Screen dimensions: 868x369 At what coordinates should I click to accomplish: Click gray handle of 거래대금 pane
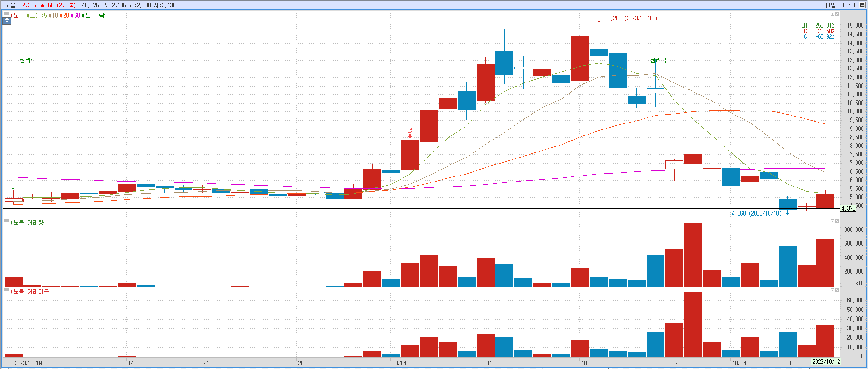click(6, 291)
